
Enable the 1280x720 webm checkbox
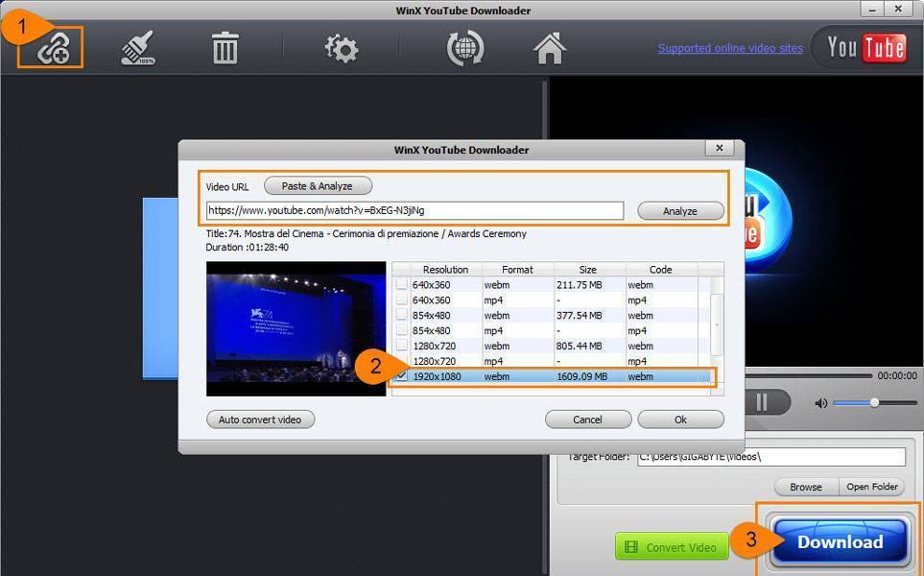point(401,346)
